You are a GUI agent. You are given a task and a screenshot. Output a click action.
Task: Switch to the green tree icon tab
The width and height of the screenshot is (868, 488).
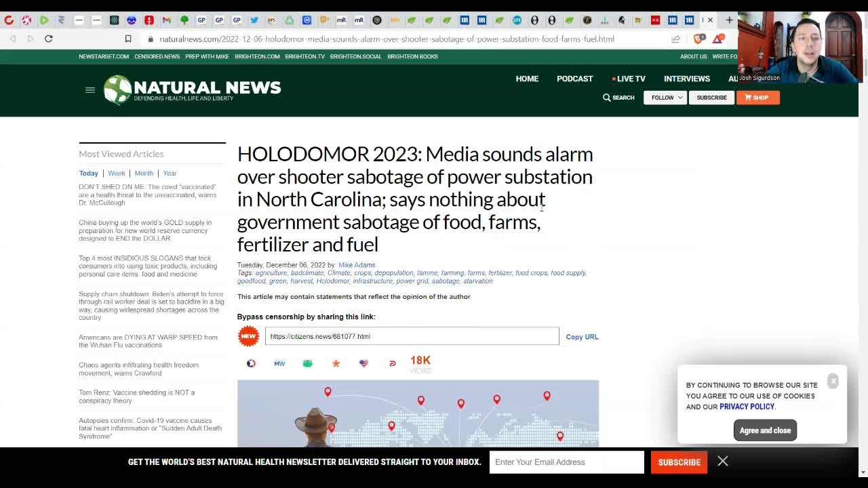click(184, 20)
